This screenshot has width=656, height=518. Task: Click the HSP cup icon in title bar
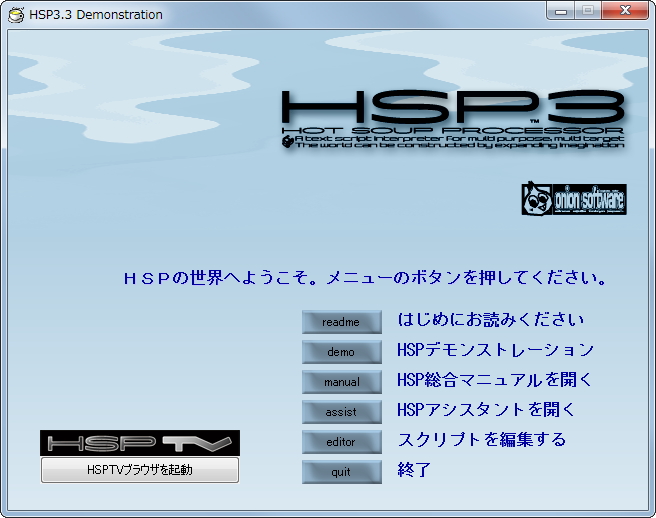(x=16, y=15)
